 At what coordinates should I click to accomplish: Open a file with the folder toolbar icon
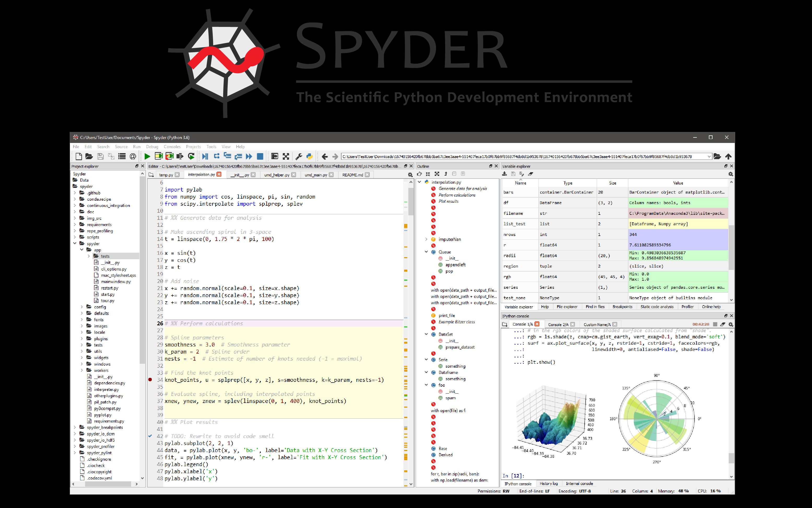click(x=89, y=156)
